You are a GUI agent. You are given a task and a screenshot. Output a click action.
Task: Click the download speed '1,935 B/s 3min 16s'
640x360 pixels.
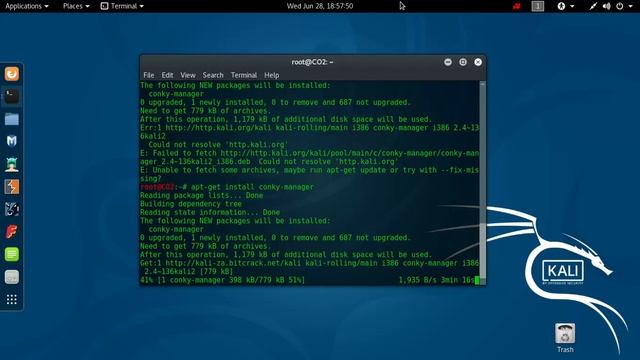coord(436,280)
